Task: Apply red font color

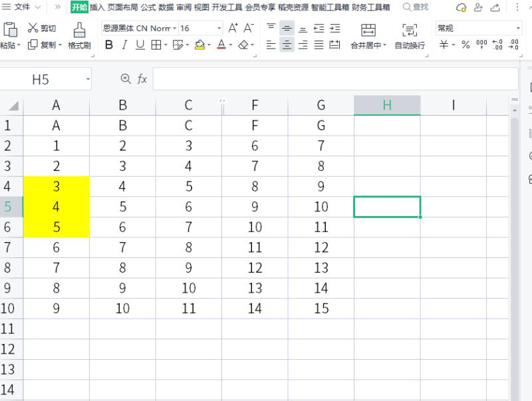Action: coord(221,45)
